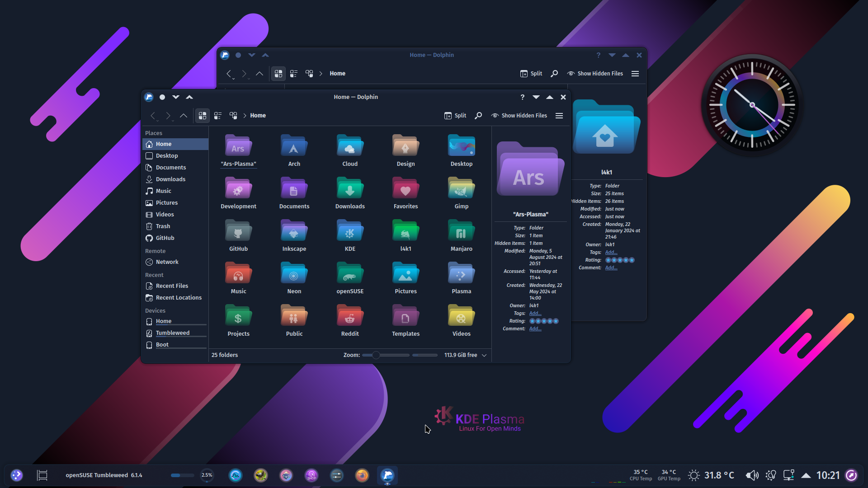Open the Arch folder icon
This screenshot has height=488, width=868.
(294, 145)
